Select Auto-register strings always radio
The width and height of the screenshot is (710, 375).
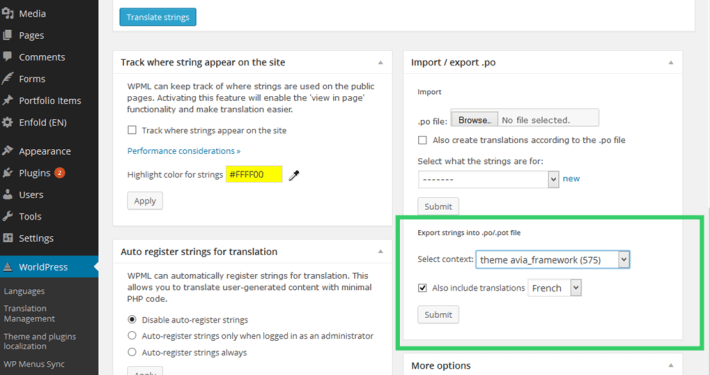[x=132, y=352]
